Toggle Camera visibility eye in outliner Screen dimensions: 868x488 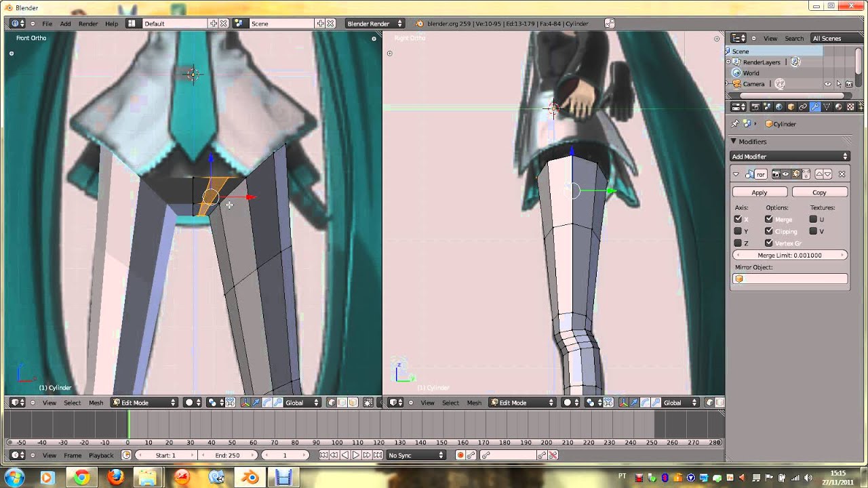(x=827, y=84)
